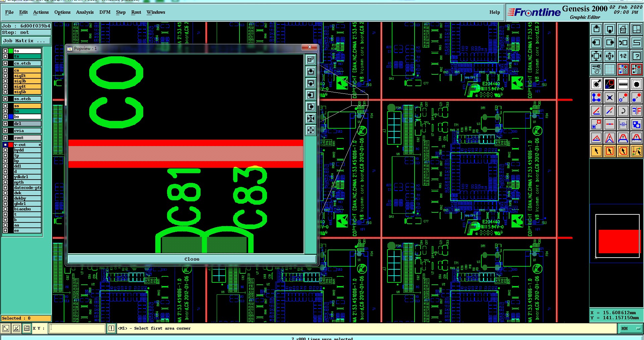This screenshot has width=644, height=340.
Task: Click the pan up icon in main toolbar
Action: point(596,29)
